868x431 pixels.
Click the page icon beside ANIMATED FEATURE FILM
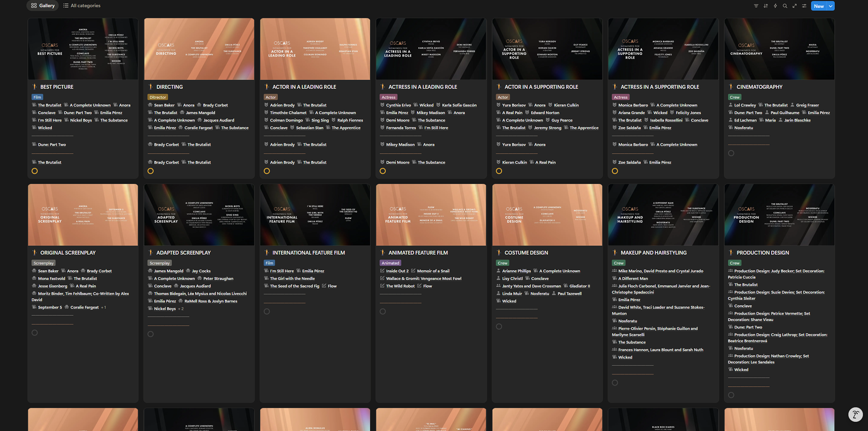click(x=383, y=253)
